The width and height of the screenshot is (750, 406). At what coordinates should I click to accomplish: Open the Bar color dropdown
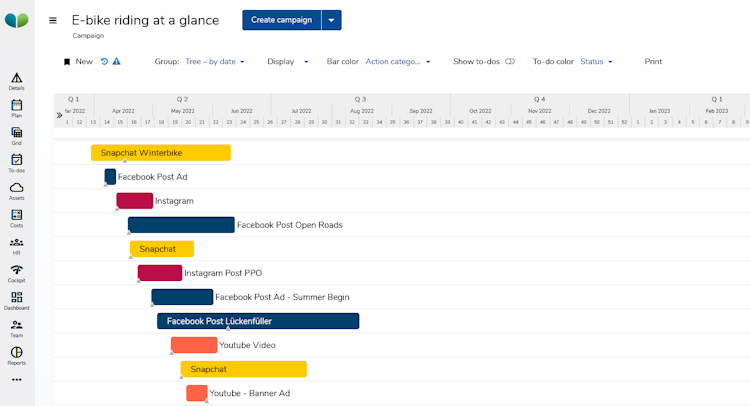398,62
